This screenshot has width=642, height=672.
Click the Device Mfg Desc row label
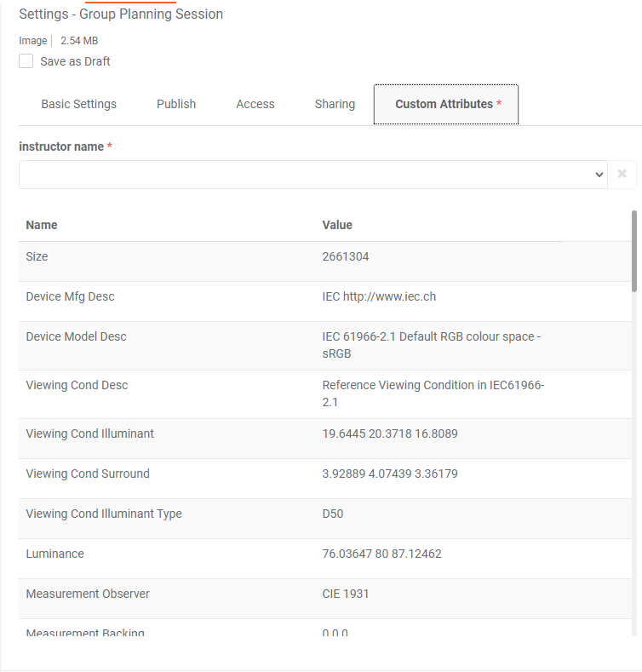[x=70, y=296]
